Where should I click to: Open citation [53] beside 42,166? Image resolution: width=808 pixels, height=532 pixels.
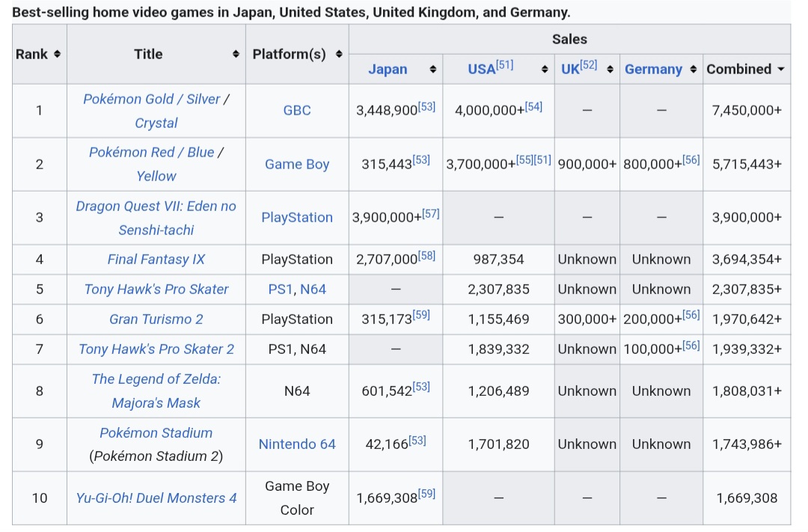(417, 440)
